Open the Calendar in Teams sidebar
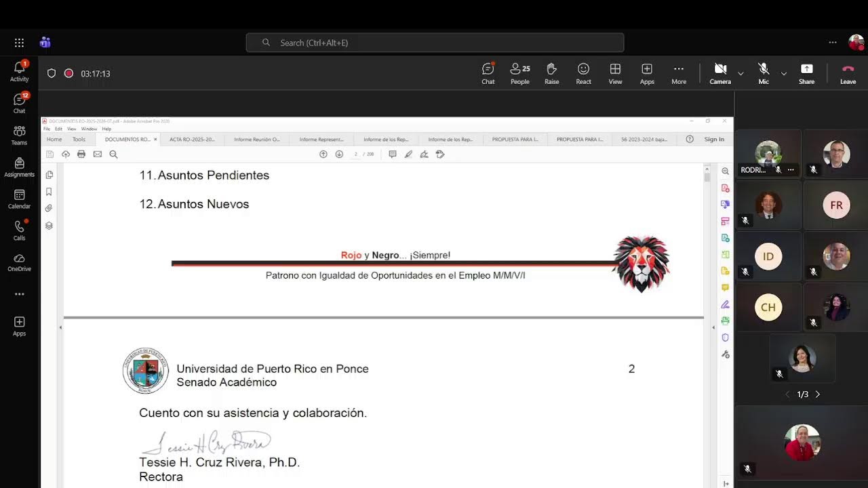868x488 pixels. [19, 199]
